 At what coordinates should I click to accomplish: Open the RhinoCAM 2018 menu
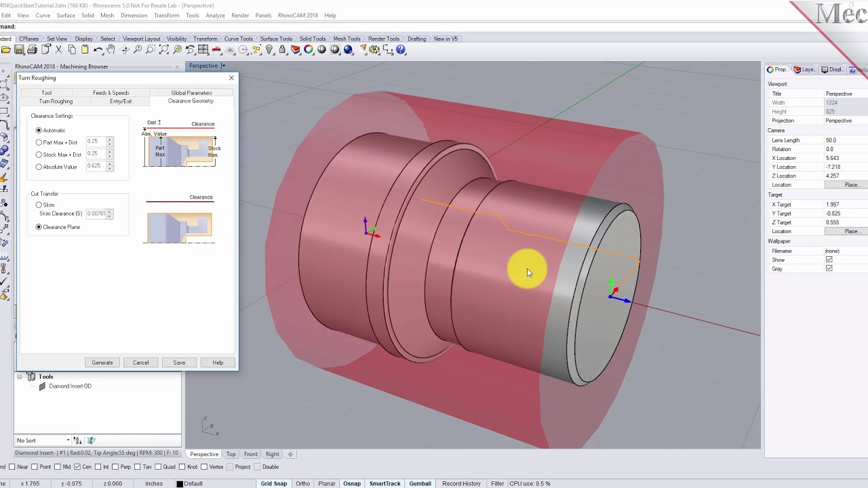click(x=298, y=15)
